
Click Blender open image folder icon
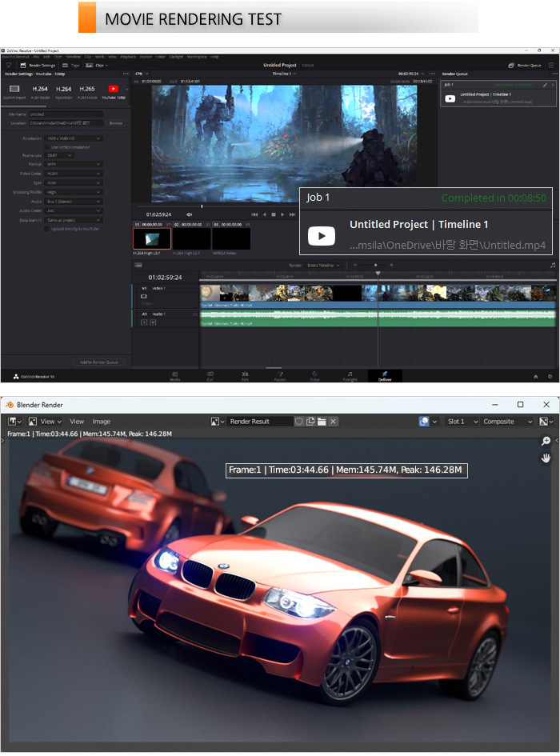pyautogui.click(x=322, y=422)
